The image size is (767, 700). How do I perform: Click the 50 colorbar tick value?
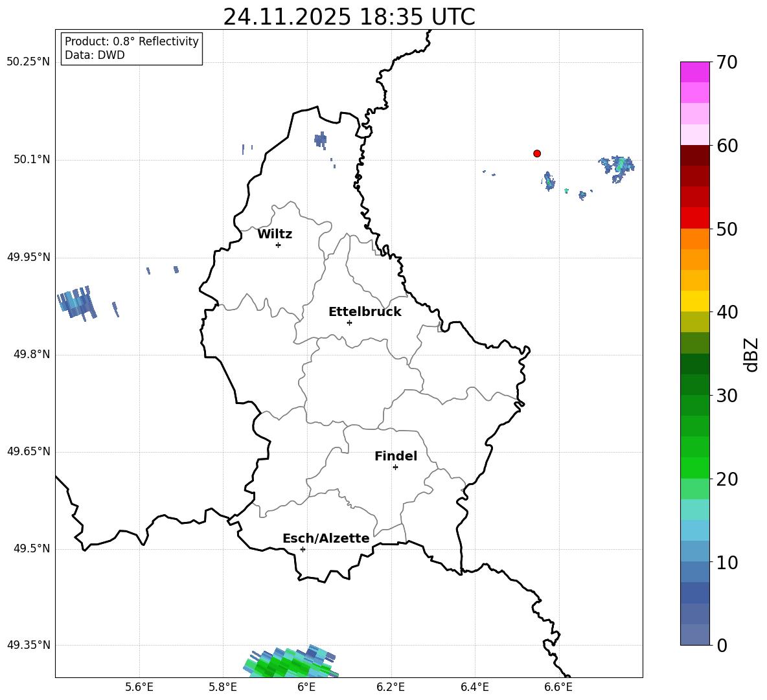click(727, 229)
